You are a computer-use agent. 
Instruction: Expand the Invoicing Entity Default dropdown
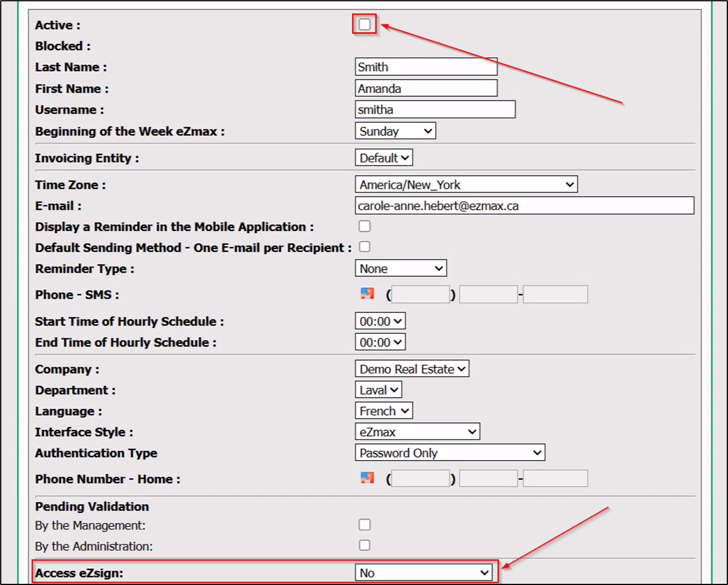(x=384, y=157)
